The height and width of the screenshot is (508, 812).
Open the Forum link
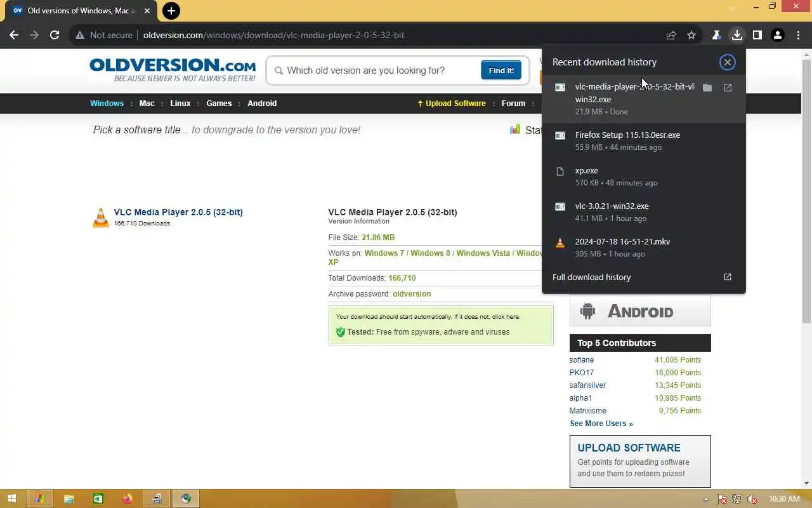(x=513, y=103)
